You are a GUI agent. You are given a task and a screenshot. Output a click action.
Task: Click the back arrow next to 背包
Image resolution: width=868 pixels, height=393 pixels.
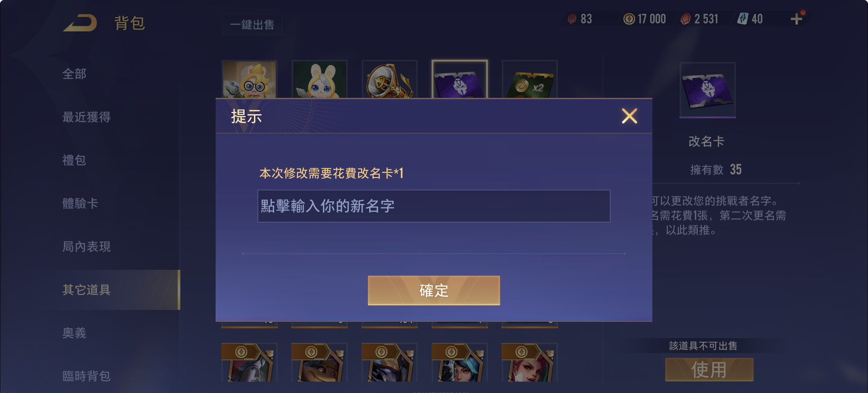click(80, 22)
